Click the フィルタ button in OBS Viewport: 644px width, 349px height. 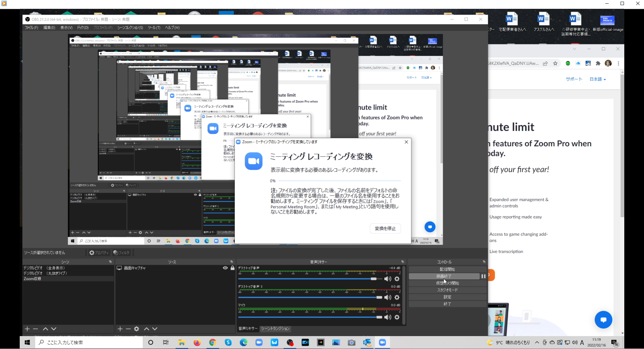pyautogui.click(x=122, y=253)
